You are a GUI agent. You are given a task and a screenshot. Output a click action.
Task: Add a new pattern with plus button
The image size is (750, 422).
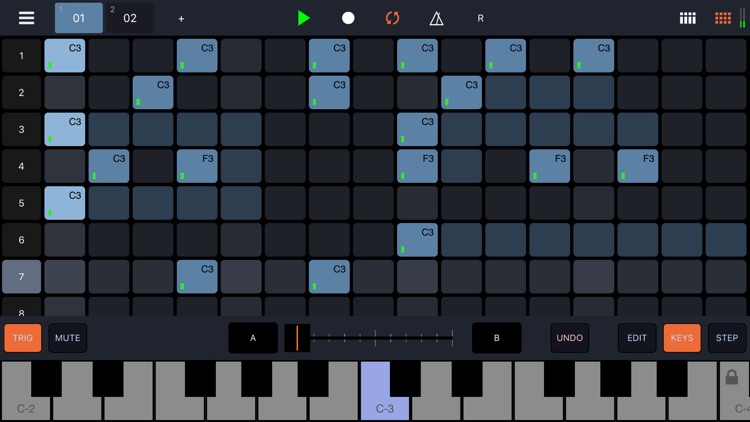coord(181,19)
